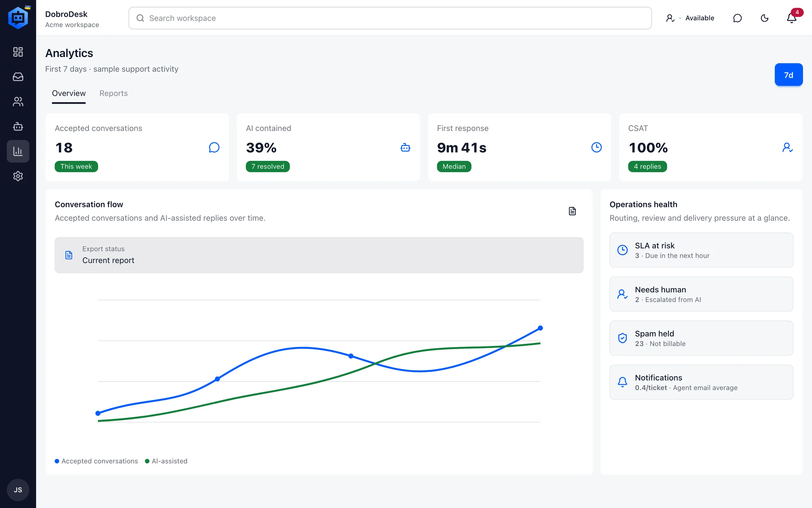
Task: Click the Needs human user icon
Action: point(623,294)
